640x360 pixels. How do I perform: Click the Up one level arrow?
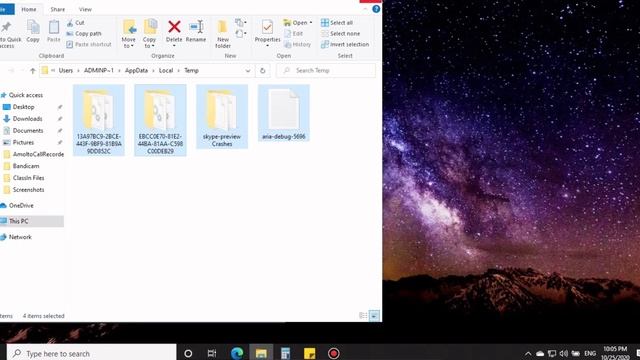coord(33,71)
